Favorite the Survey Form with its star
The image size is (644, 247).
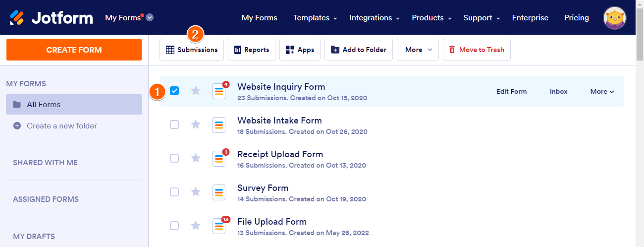pos(196,192)
